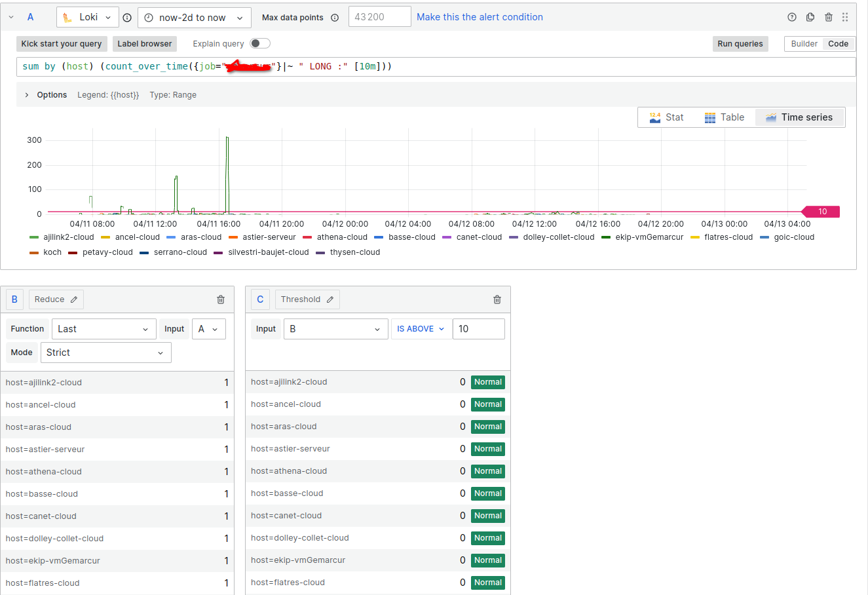Toggle the Explain query switch

point(259,43)
